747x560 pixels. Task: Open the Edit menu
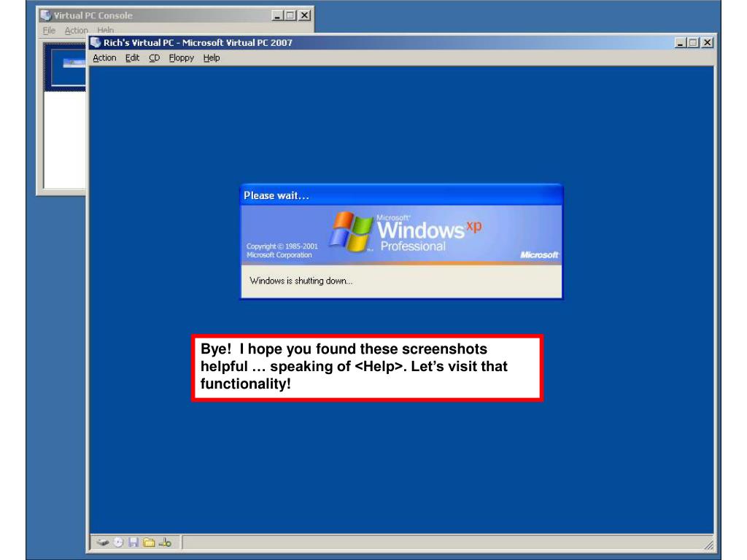132,58
